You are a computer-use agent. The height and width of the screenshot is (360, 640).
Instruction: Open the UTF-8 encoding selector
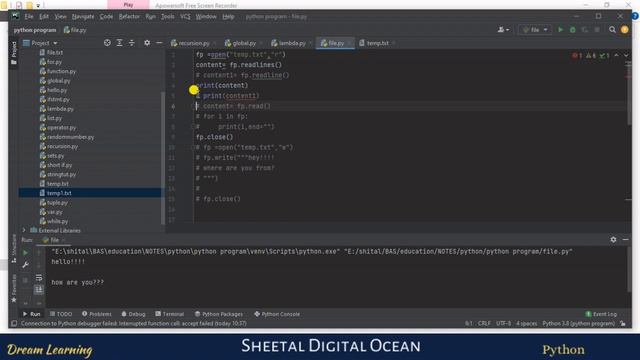pos(503,324)
